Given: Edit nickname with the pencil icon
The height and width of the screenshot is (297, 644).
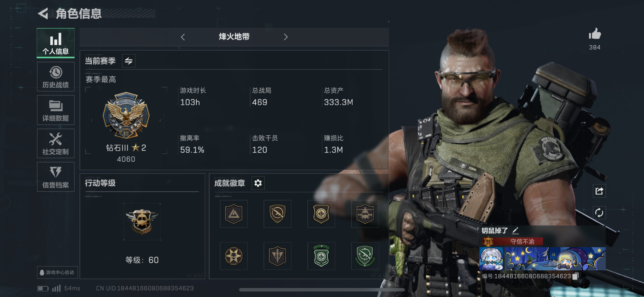Looking at the screenshot, I should coord(515,230).
